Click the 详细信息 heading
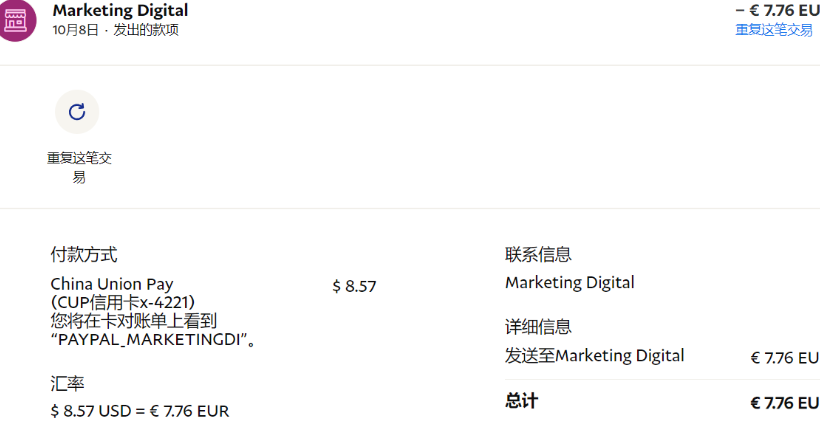 (x=538, y=327)
